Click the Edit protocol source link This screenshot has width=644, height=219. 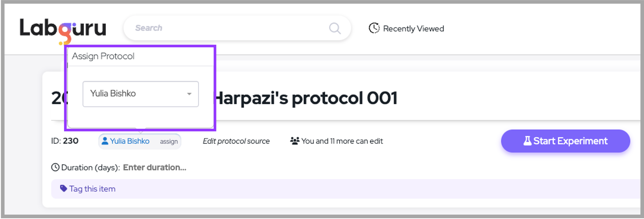tap(236, 141)
